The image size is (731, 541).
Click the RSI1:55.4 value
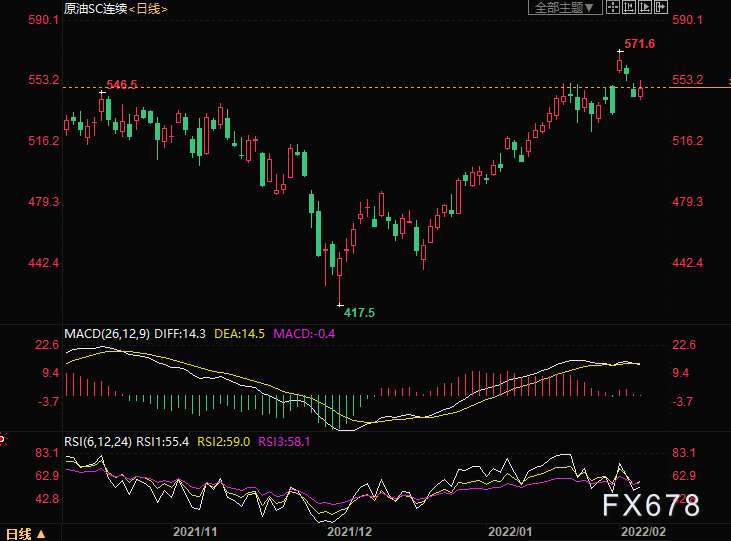162,441
